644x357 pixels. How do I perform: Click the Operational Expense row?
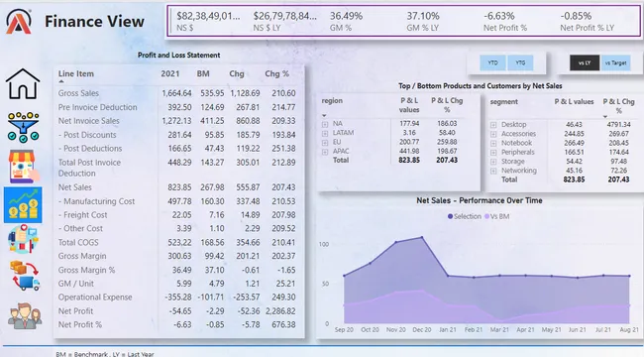click(x=177, y=297)
